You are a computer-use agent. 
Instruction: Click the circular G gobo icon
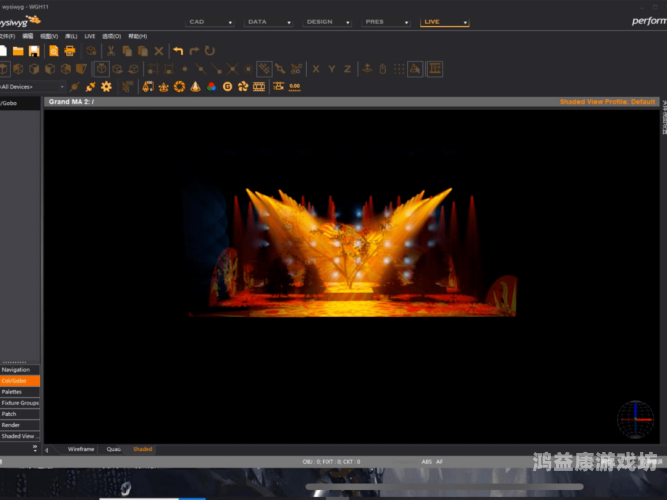228,87
